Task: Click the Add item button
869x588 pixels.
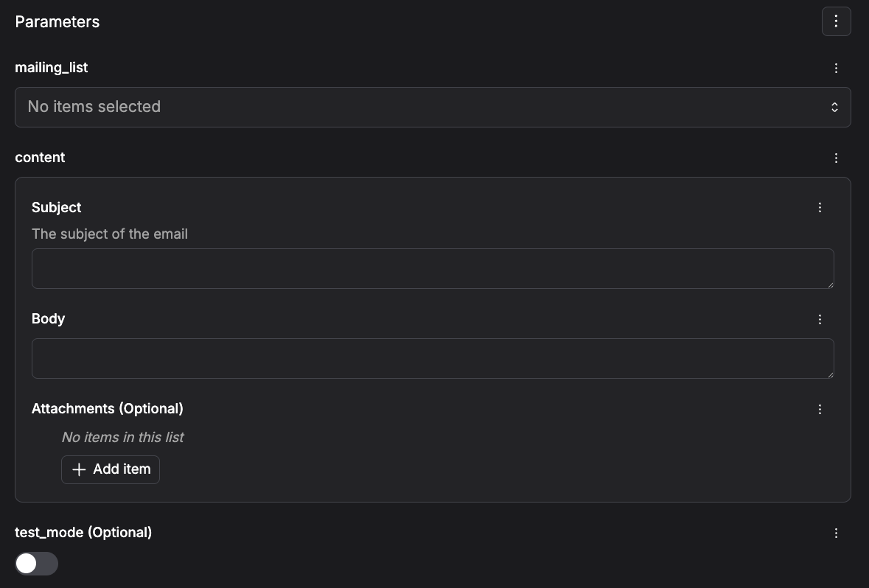Action: pos(111,469)
